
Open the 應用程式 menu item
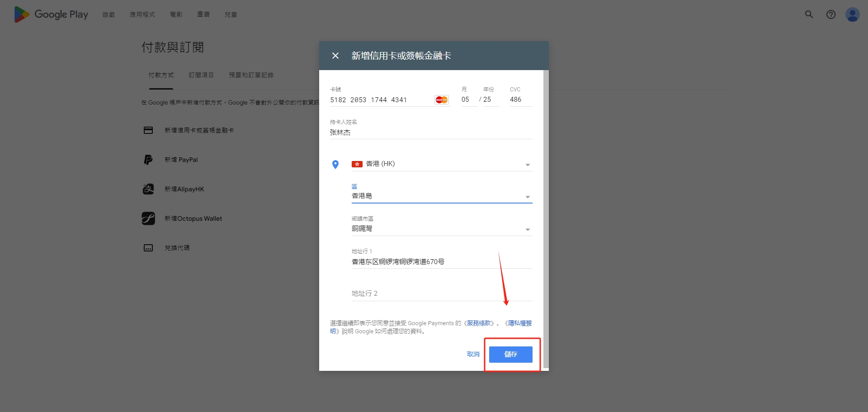coord(142,14)
